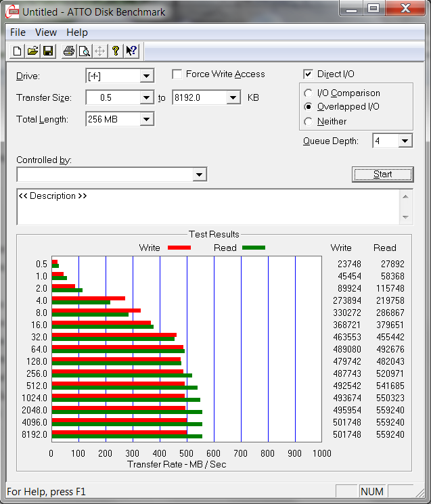Viewport: 431px width, 504px height.
Task: Select the I/O Comparison radio button
Action: pyautogui.click(x=309, y=93)
